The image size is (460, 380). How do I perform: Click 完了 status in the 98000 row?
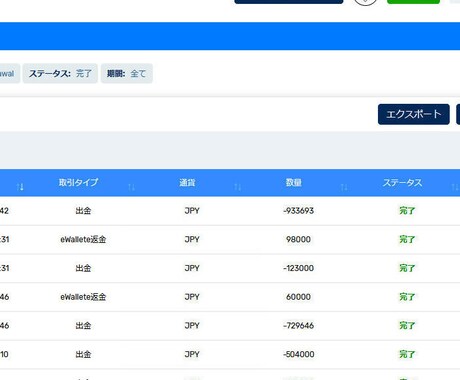[x=407, y=239]
